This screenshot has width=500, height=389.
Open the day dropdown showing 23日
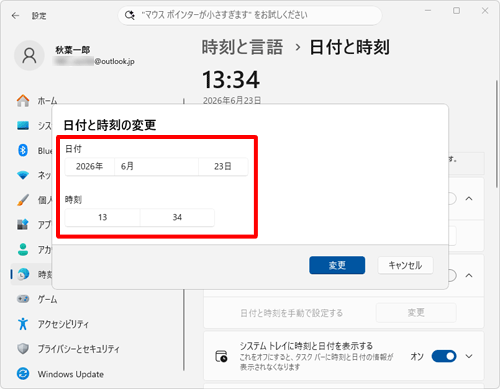(223, 166)
